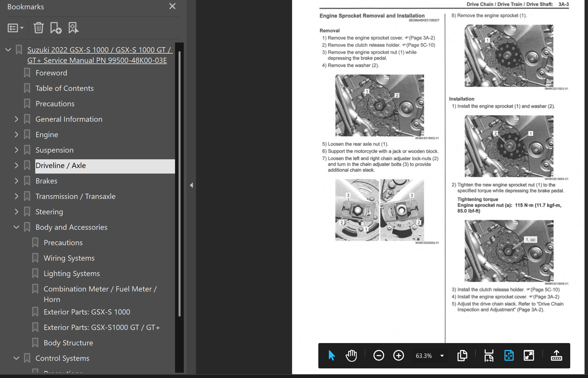Image resolution: width=588 pixels, height=378 pixels.
Task: Click the Table of Contents bookmark ribbon icon
Action: coord(27,88)
